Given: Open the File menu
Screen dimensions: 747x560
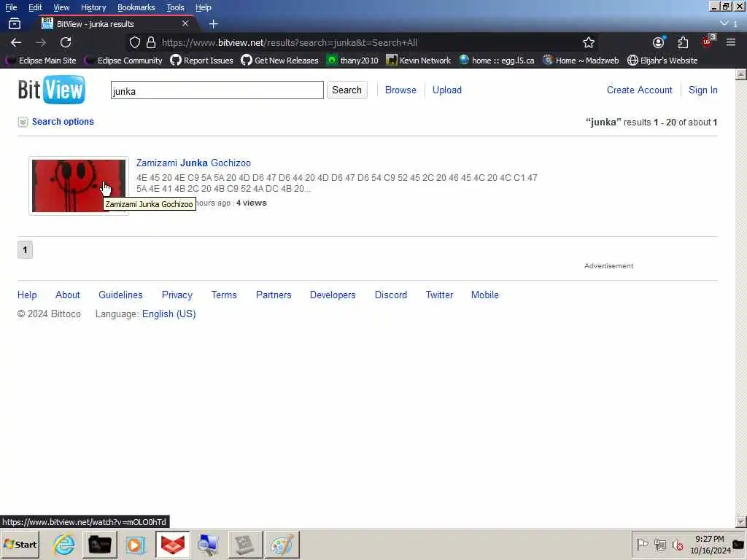Looking at the screenshot, I should pyautogui.click(x=11, y=7).
